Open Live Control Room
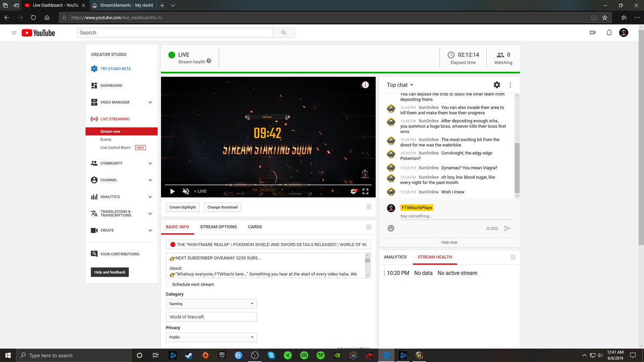 tap(115, 147)
